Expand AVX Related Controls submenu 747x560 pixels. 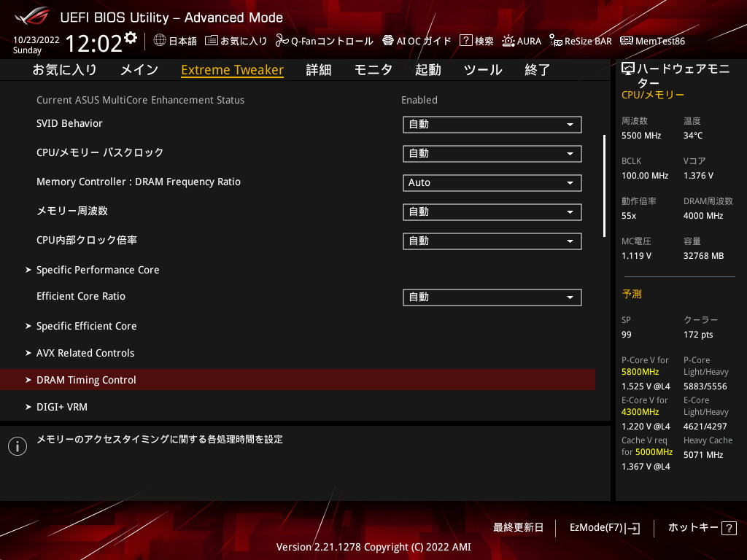[85, 353]
